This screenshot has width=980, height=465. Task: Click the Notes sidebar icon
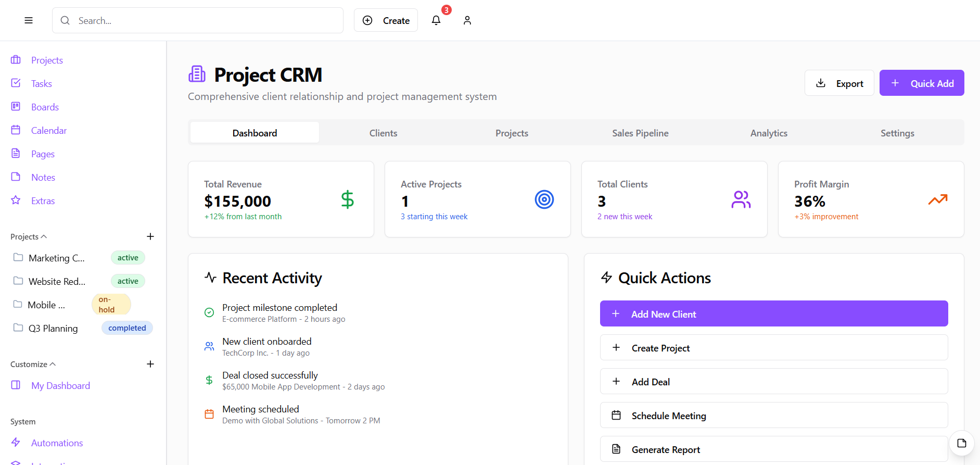pyautogui.click(x=16, y=177)
